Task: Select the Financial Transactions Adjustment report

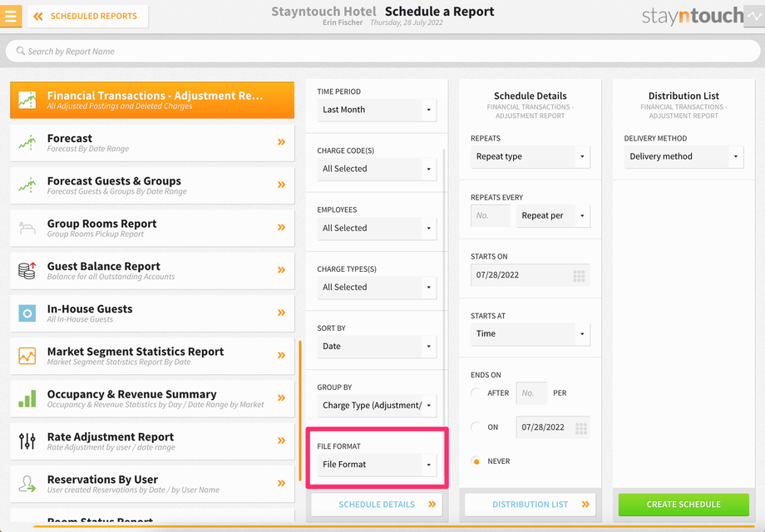Action: point(152,100)
